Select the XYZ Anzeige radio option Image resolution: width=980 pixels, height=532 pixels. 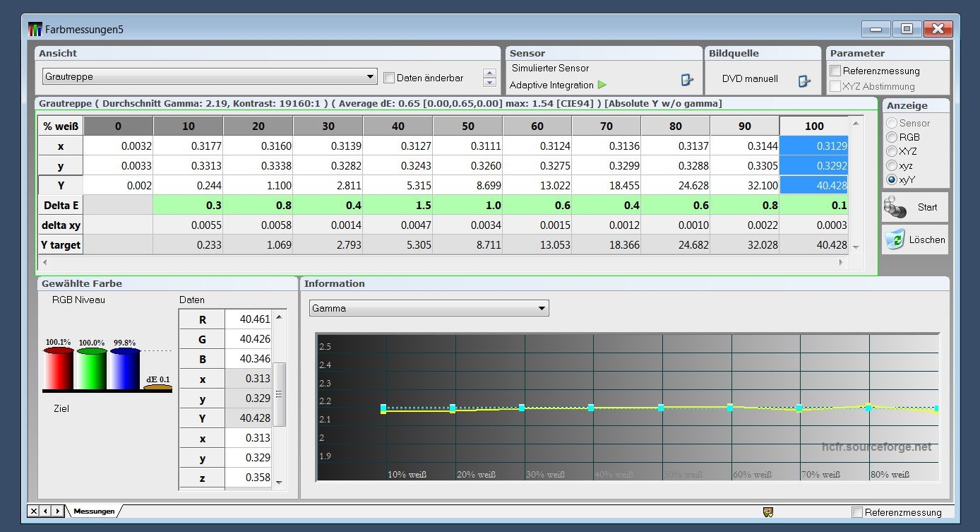[x=892, y=151]
